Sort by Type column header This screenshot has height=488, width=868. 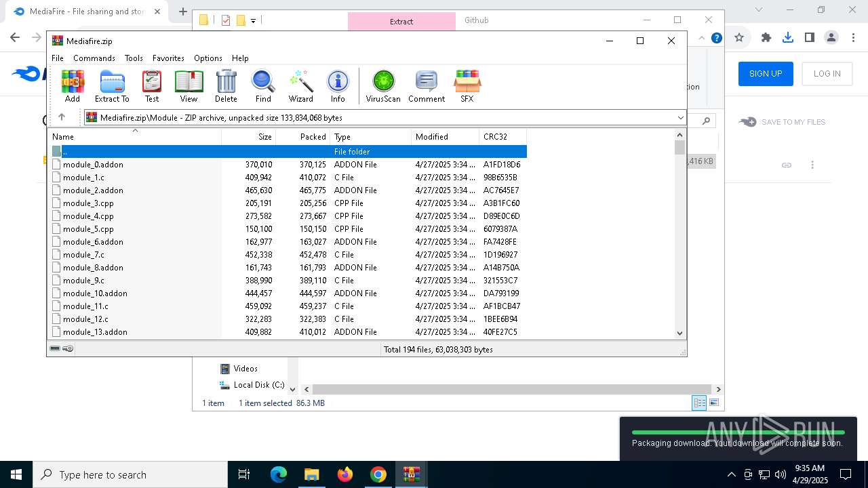[370, 136]
